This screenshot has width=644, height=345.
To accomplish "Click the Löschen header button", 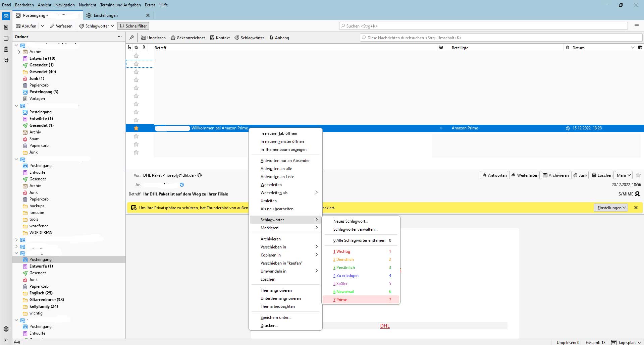I will click(x=602, y=175).
